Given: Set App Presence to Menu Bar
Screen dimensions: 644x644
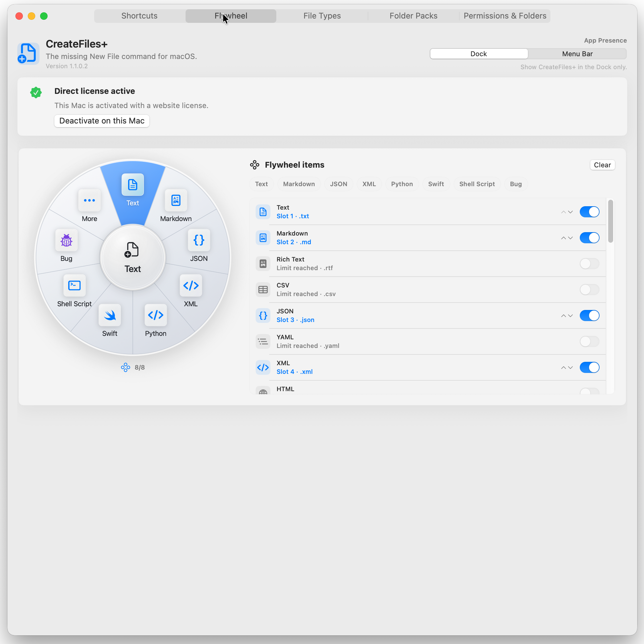Looking at the screenshot, I should tap(577, 54).
